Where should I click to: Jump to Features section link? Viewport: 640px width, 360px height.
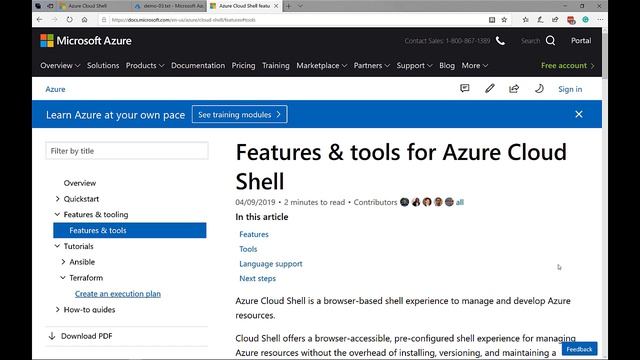254,234
